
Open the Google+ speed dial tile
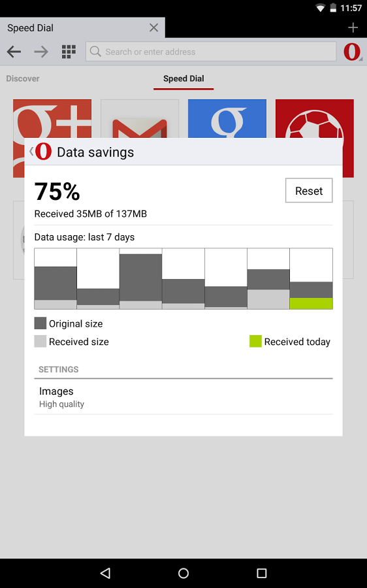(52, 119)
